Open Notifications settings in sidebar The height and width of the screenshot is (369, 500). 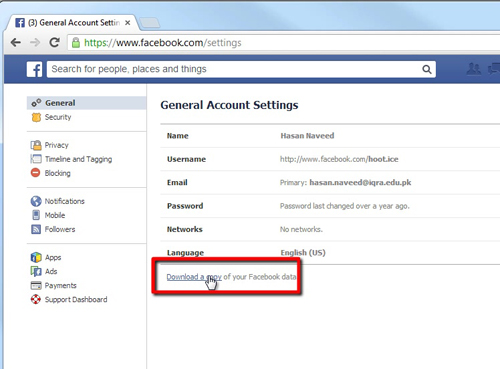[x=65, y=201]
